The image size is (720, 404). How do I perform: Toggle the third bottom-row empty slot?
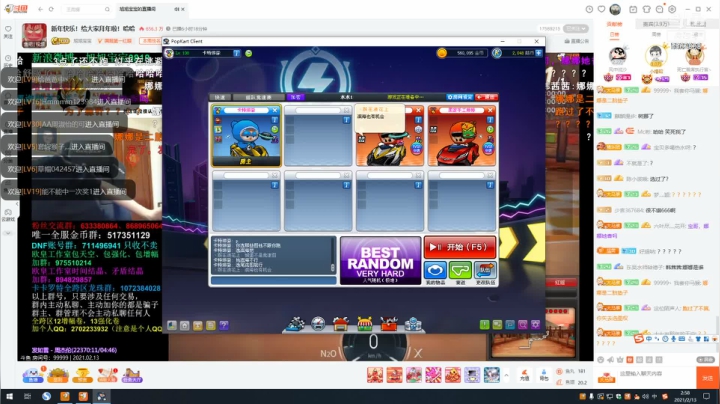418,175
